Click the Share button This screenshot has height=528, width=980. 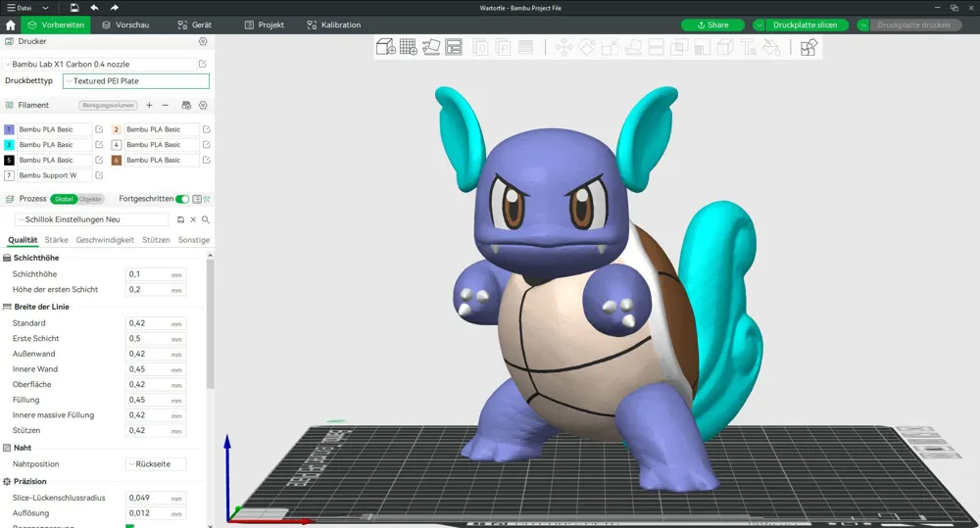(x=712, y=25)
